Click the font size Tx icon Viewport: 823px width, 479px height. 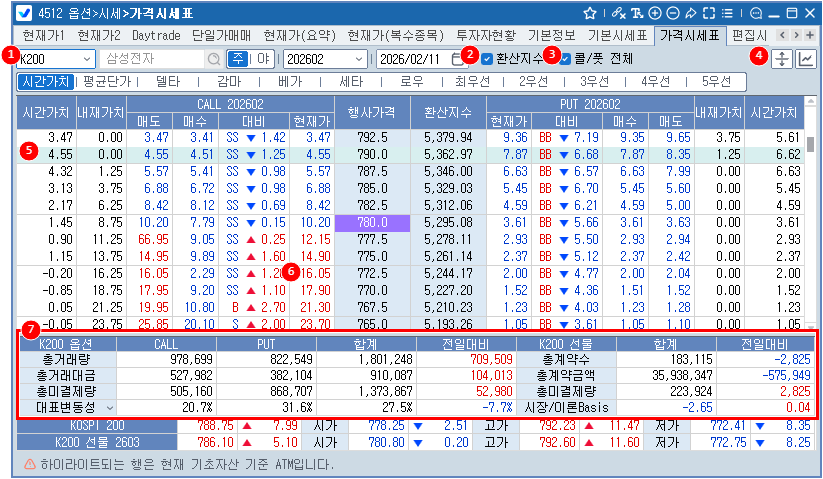(x=637, y=13)
